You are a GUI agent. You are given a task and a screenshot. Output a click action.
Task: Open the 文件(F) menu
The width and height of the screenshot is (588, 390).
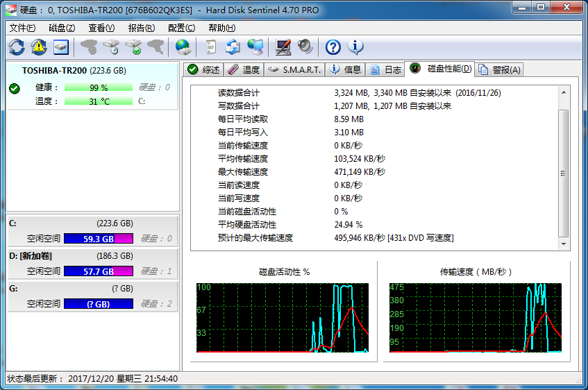point(22,28)
